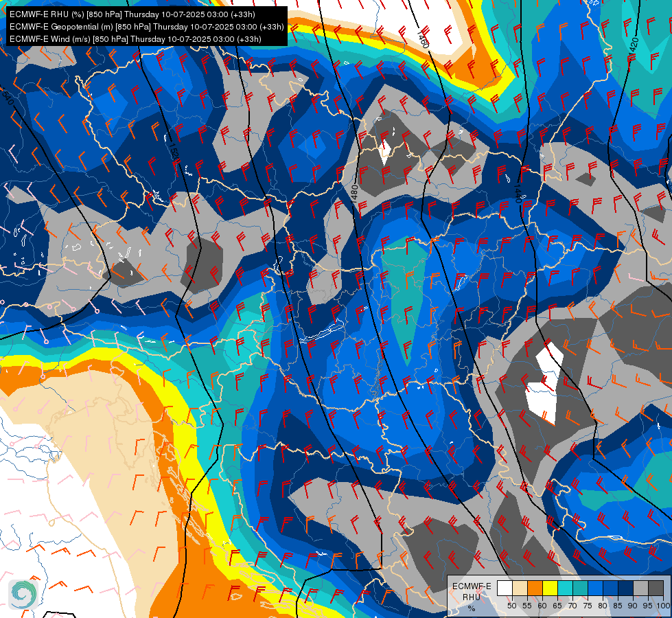Click the legend label RHU
The image size is (672, 618).
tap(472, 597)
